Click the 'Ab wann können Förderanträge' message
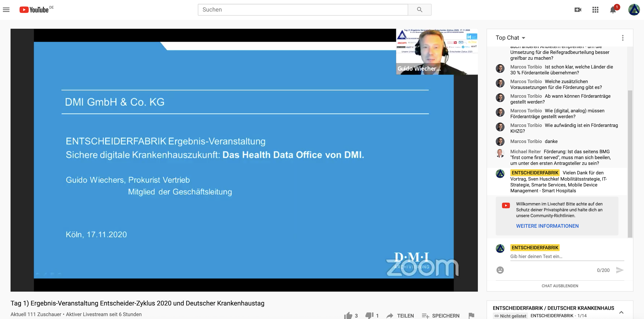Viewport: 644px width, 319px height. point(560,99)
